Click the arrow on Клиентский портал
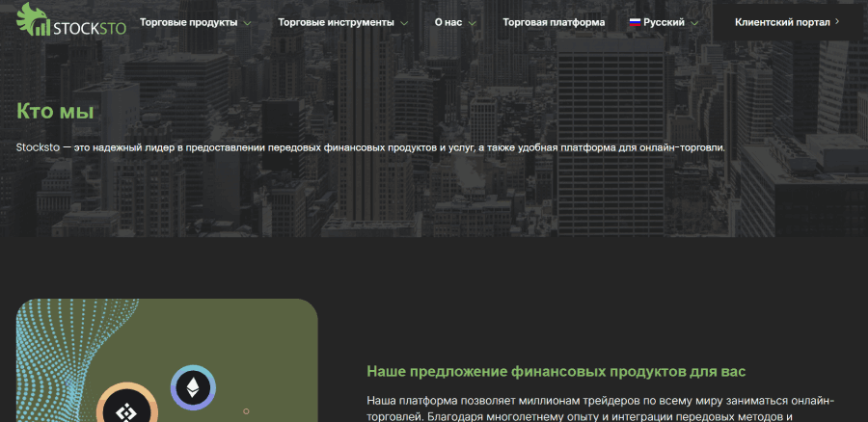 pyautogui.click(x=837, y=22)
